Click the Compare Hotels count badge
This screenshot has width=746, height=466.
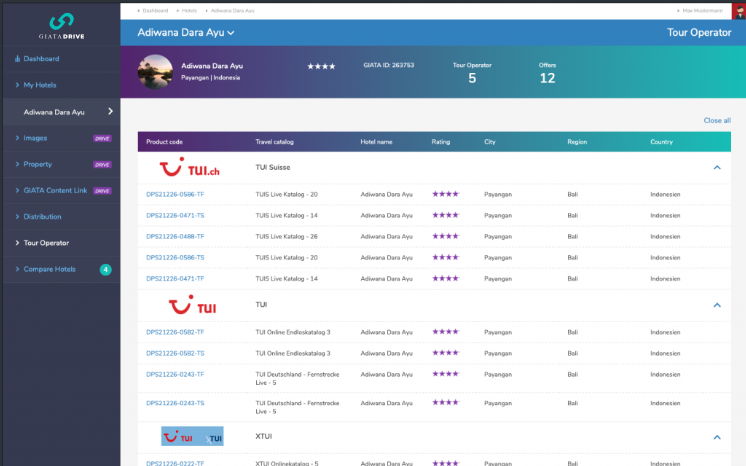[105, 269]
